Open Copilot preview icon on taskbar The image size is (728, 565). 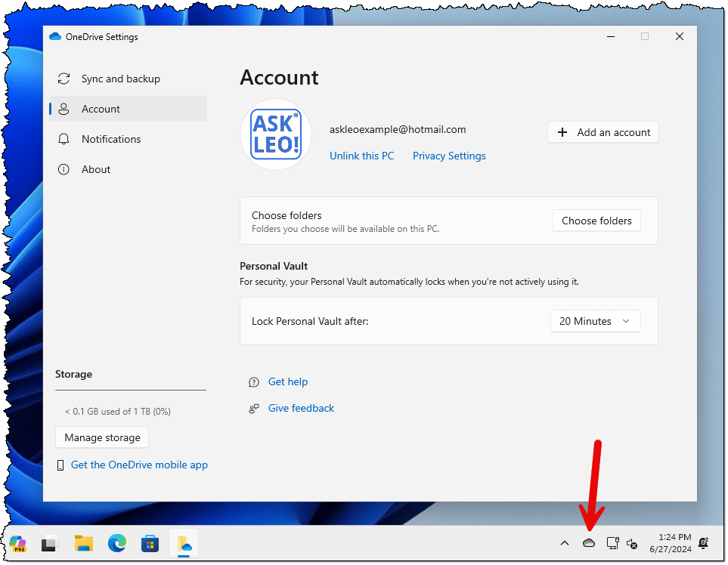17,543
